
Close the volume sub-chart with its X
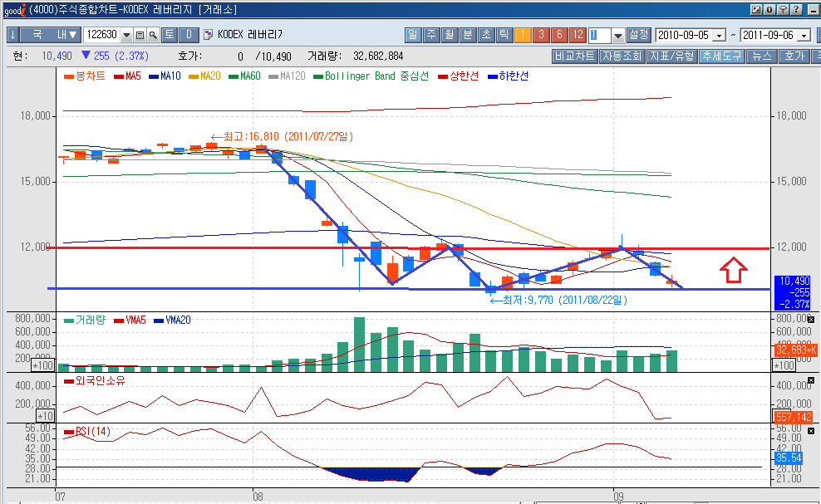click(x=810, y=319)
